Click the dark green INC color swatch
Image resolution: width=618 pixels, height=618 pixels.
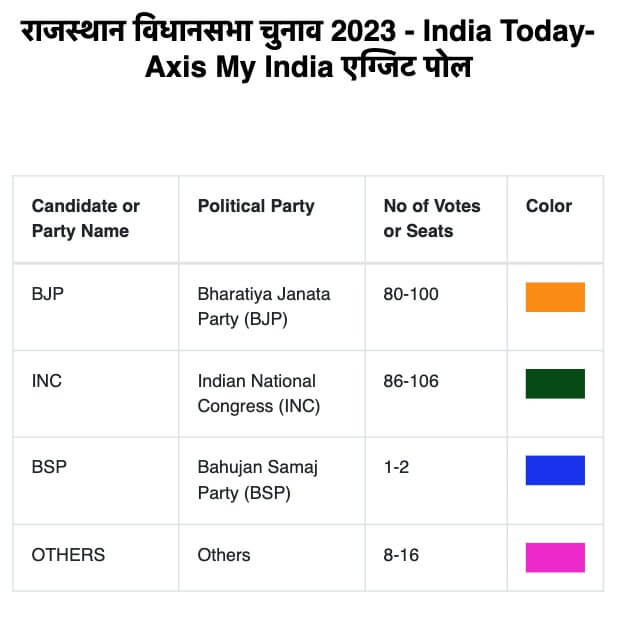click(555, 383)
